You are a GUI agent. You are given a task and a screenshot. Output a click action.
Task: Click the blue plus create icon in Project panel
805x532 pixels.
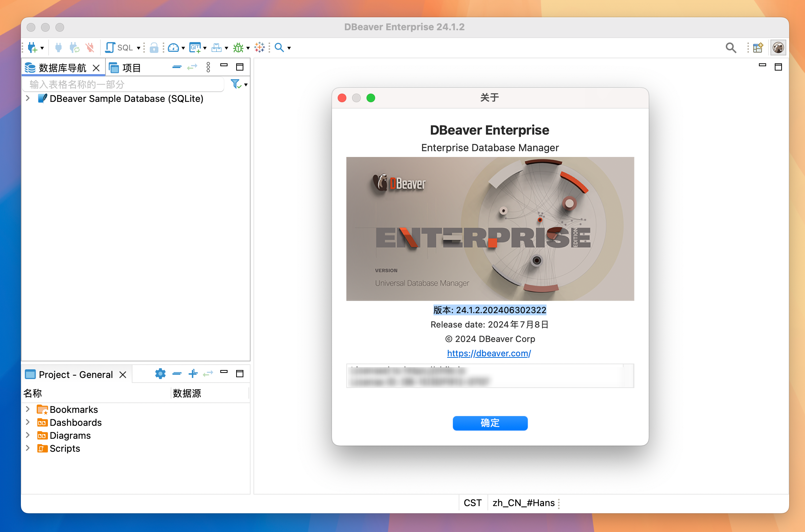coord(193,374)
